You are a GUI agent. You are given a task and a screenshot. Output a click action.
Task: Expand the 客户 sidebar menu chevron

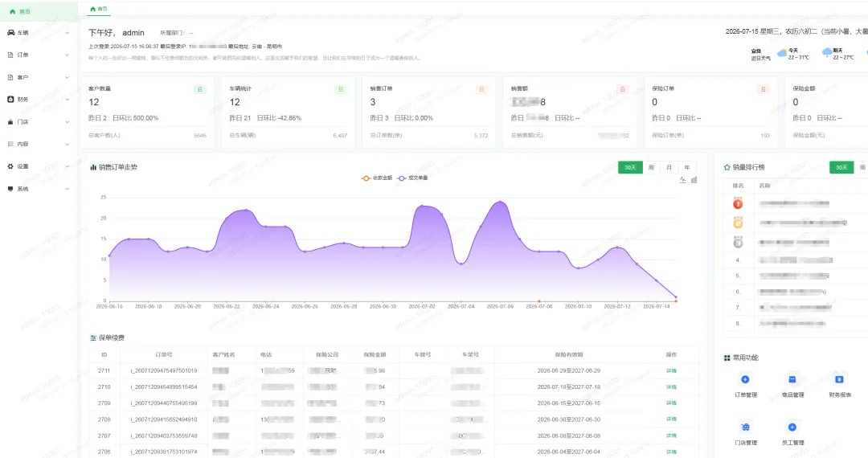pyautogui.click(x=67, y=77)
